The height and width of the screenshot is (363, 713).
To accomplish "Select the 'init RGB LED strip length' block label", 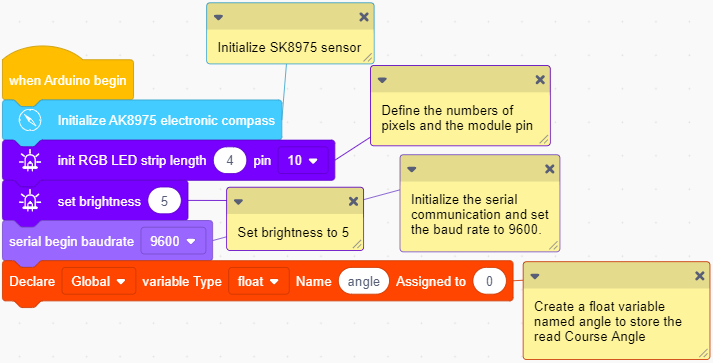I will [x=131, y=161].
